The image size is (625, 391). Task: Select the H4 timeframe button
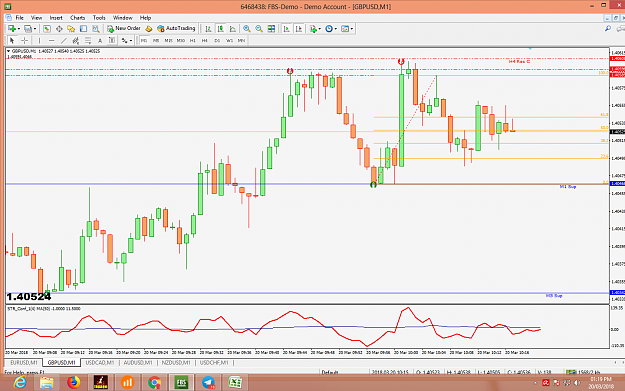[x=204, y=40]
